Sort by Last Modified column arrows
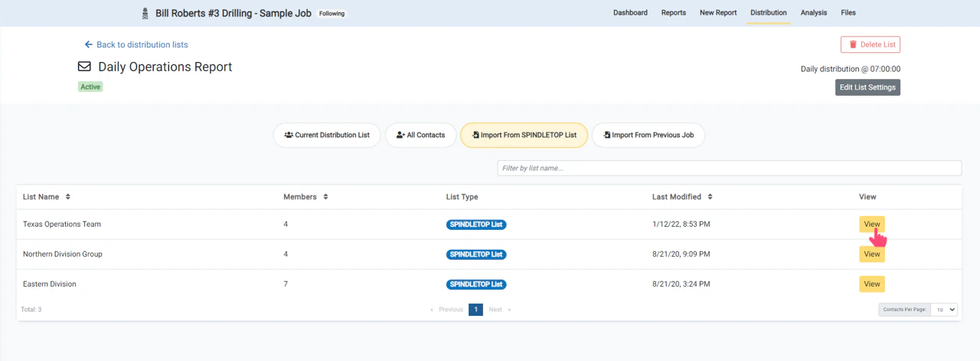 pyautogui.click(x=710, y=197)
